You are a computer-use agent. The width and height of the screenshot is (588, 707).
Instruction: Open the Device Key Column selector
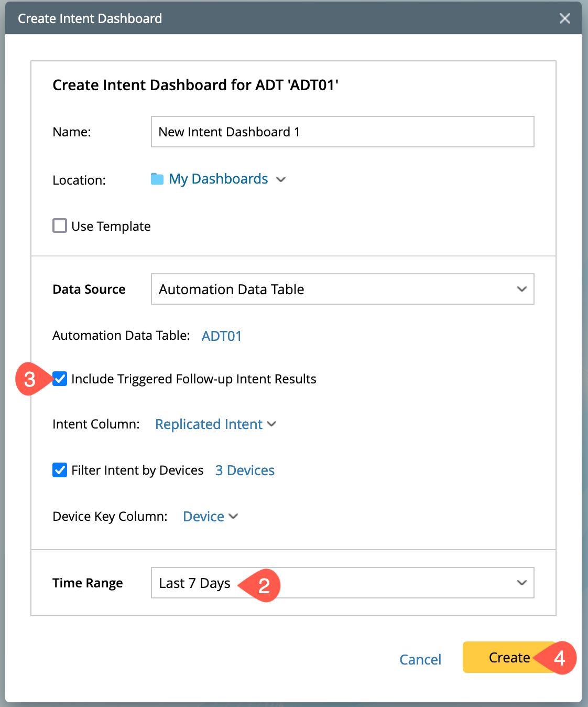tap(203, 517)
